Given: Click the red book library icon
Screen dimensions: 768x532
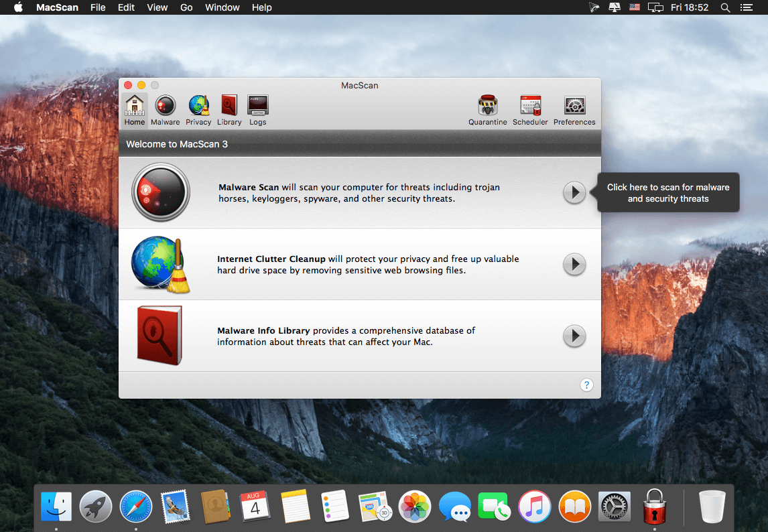Looking at the screenshot, I should click(159, 336).
